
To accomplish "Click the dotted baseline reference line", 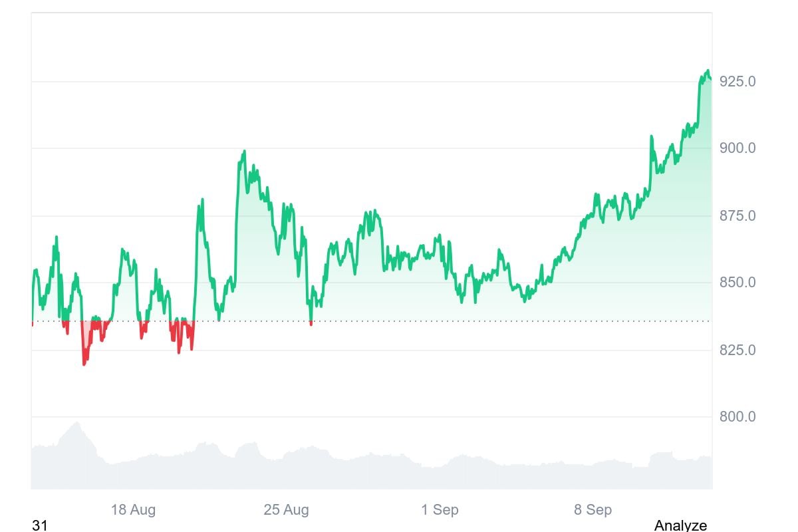I will tap(371, 321).
